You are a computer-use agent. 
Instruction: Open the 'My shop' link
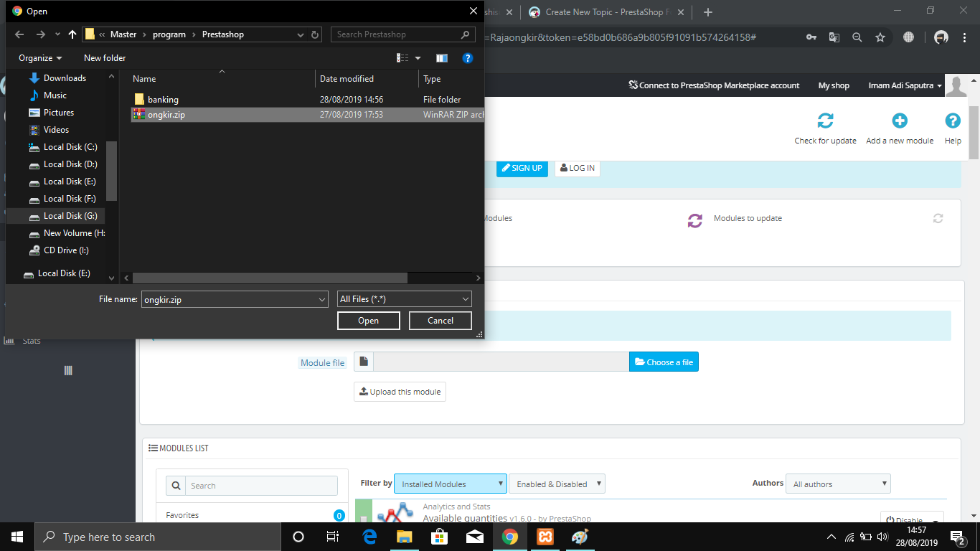pyautogui.click(x=834, y=85)
